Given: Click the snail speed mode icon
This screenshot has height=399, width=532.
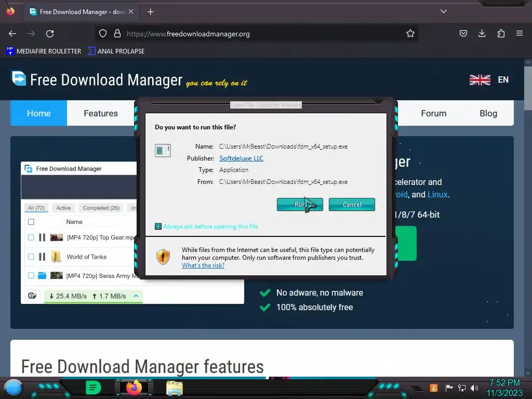Looking at the screenshot, I should point(32,296).
